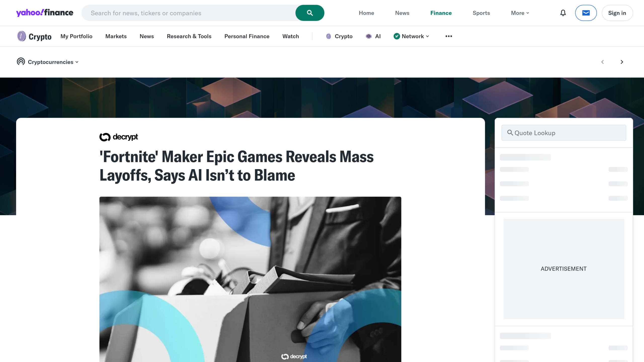The height and width of the screenshot is (362, 644).
Task: Select the Finance top navigation item
Action: click(441, 13)
